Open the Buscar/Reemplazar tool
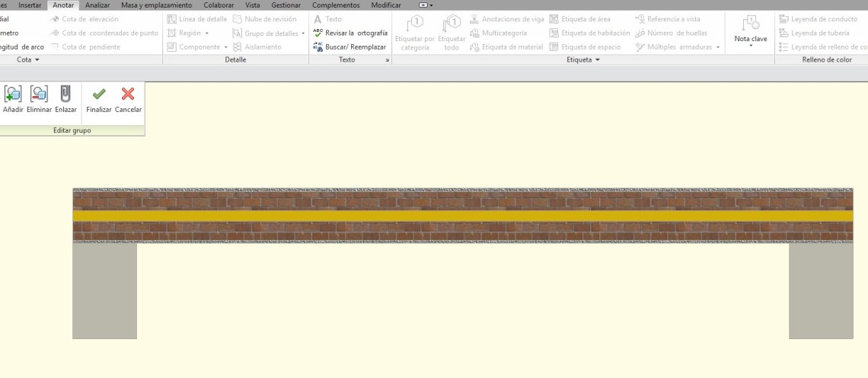This screenshot has height=378, width=868. click(x=350, y=46)
